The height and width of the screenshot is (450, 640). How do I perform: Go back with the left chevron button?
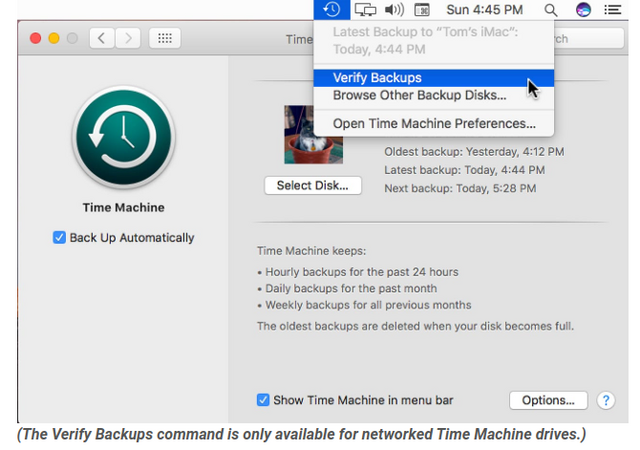point(102,38)
